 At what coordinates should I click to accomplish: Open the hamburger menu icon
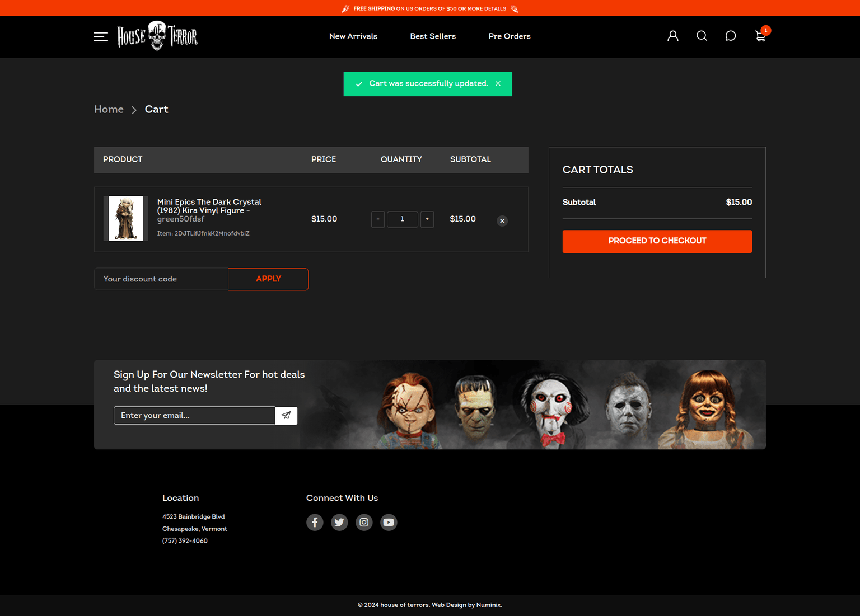101,37
